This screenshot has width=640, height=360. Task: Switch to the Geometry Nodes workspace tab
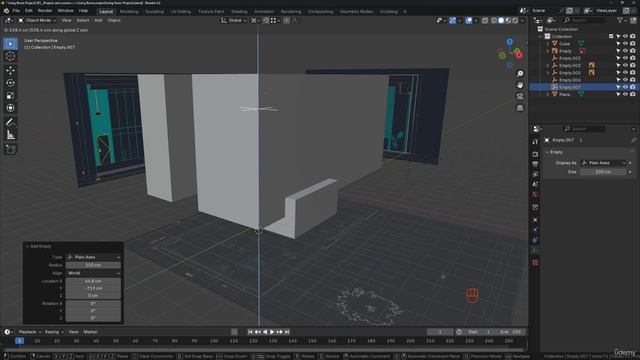click(356, 11)
